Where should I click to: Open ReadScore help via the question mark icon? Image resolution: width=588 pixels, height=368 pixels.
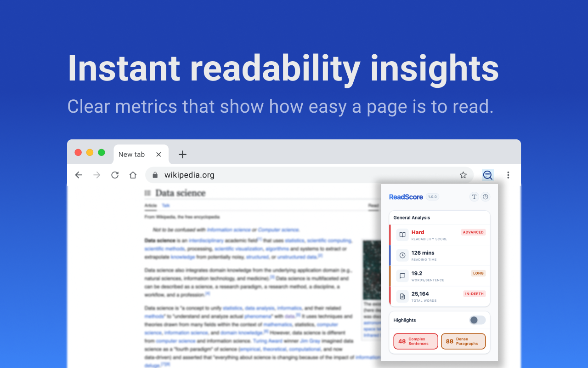(486, 196)
